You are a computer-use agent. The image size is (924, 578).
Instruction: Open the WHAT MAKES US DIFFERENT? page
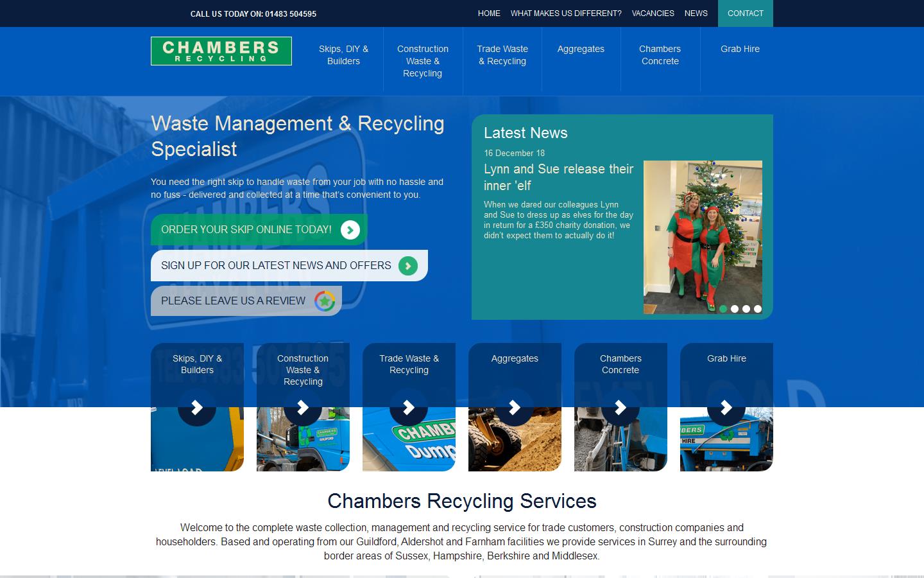(565, 13)
